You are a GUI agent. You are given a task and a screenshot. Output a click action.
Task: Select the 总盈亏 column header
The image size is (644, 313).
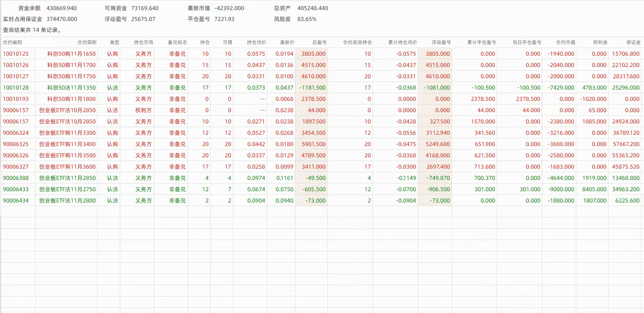(x=319, y=42)
